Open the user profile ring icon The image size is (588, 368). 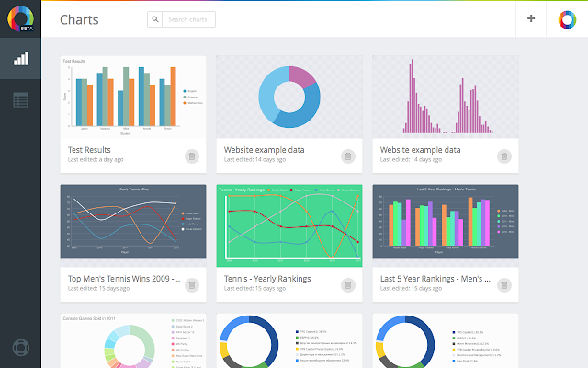567,19
